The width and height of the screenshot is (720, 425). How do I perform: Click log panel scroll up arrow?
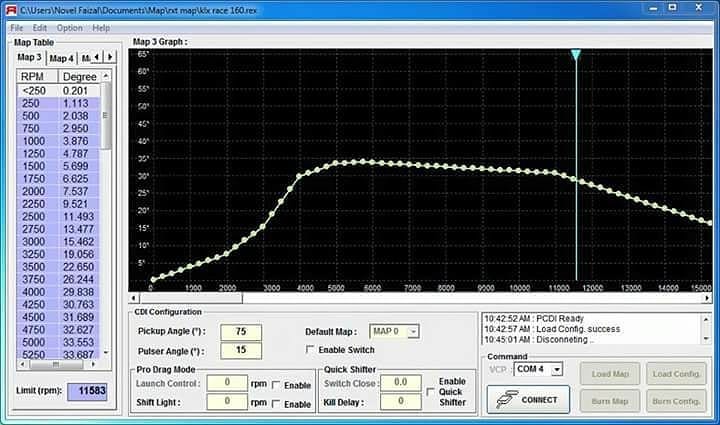tap(706, 319)
